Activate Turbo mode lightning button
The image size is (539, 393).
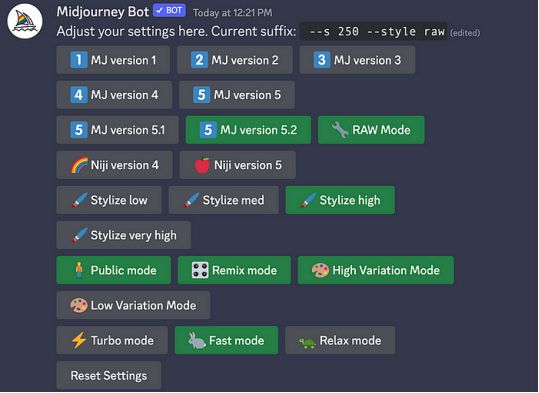tap(112, 340)
